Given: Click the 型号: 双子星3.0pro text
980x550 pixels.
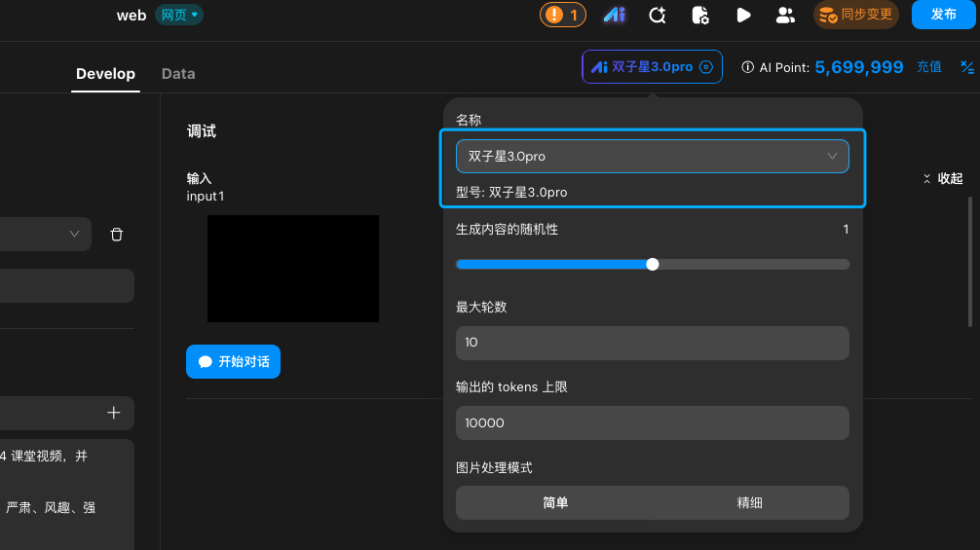Looking at the screenshot, I should point(511,193).
